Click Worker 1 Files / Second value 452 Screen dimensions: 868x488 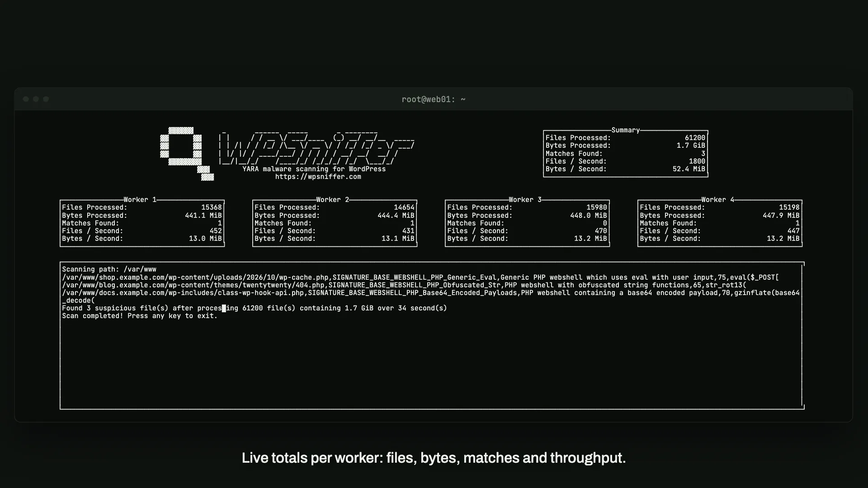click(216, 231)
